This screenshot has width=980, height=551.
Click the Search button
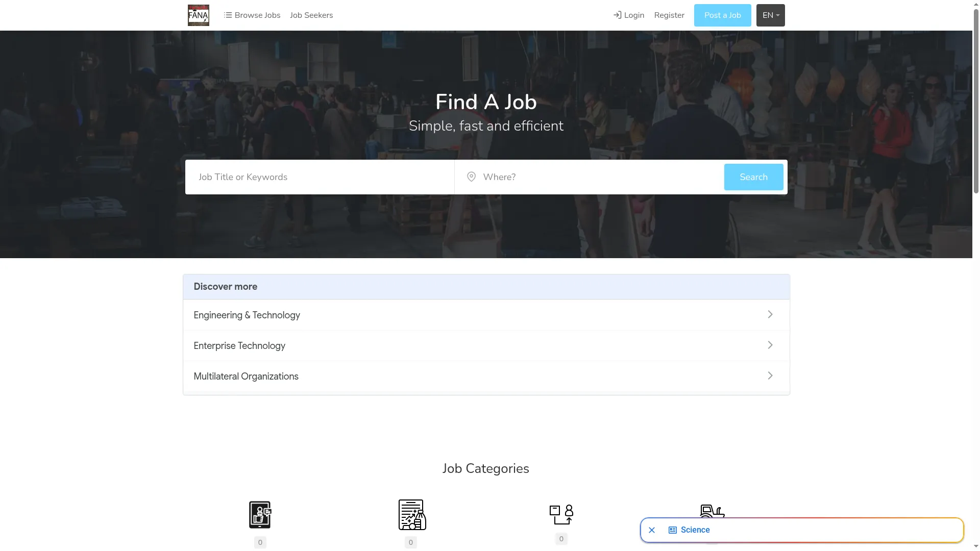753,177
